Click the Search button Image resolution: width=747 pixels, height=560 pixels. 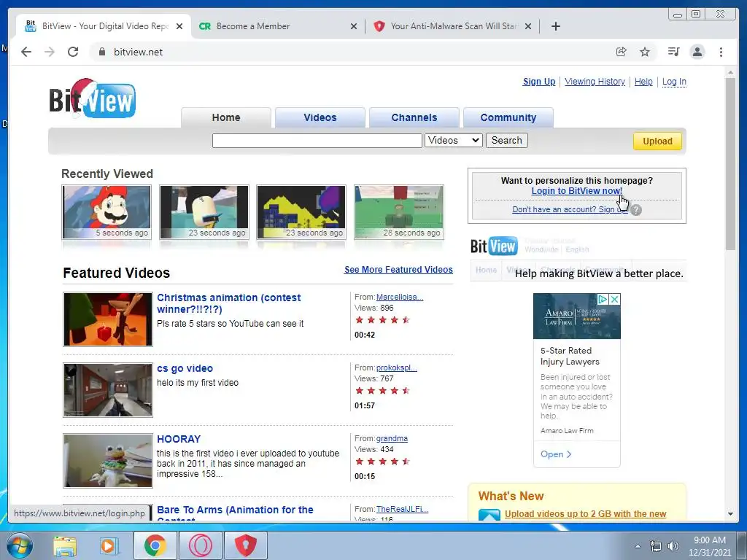pos(506,141)
